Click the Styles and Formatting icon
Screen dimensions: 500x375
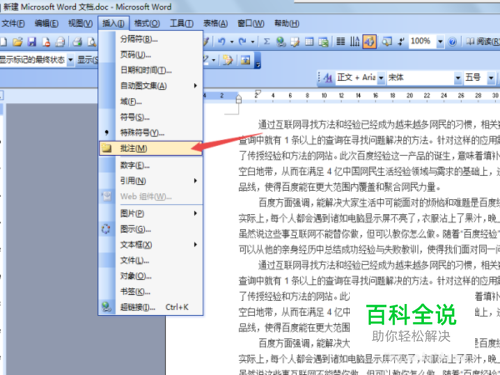click(x=328, y=78)
